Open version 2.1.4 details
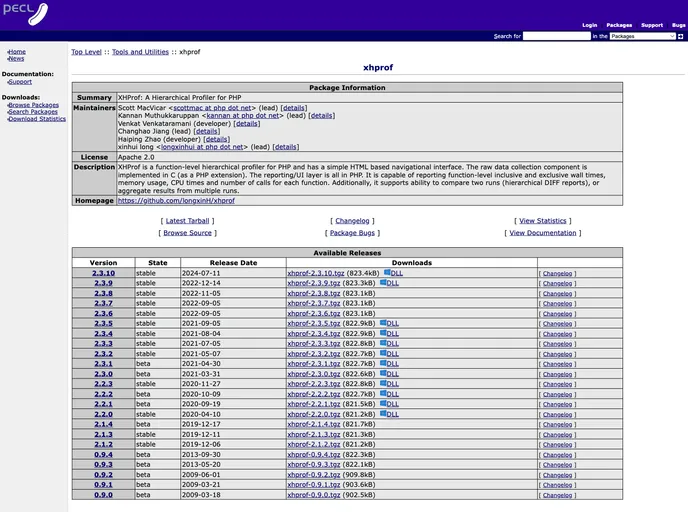688x512 pixels. pos(104,424)
